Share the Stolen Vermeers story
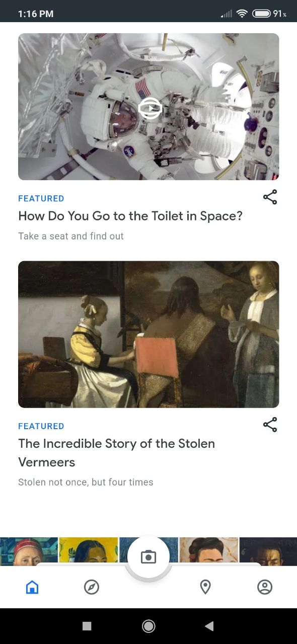This screenshot has width=297, height=644. [270, 425]
